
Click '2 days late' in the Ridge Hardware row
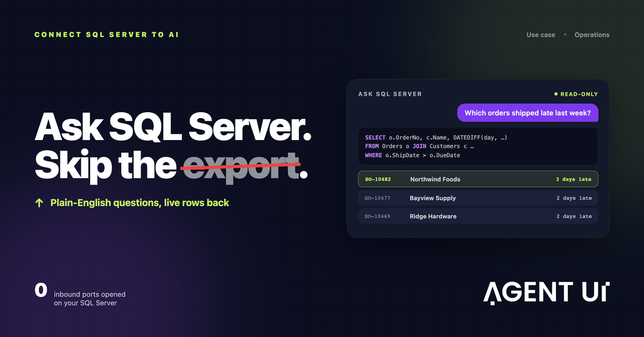[574, 216]
